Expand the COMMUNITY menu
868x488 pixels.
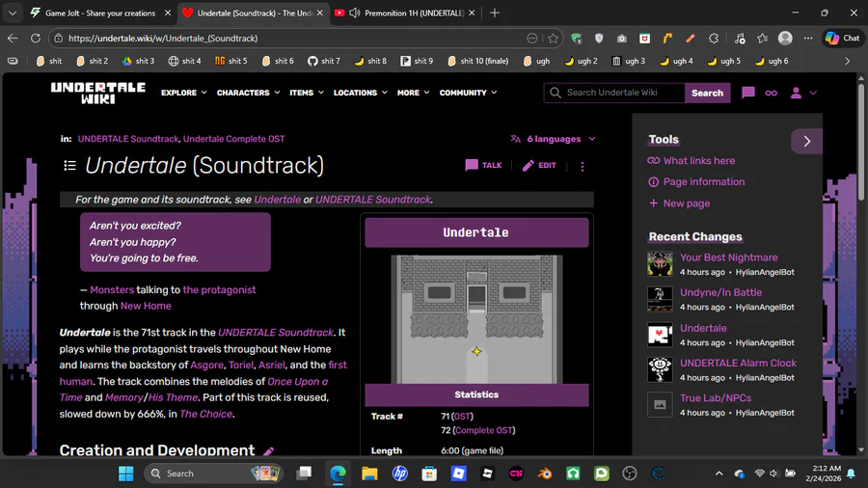pyautogui.click(x=468, y=93)
